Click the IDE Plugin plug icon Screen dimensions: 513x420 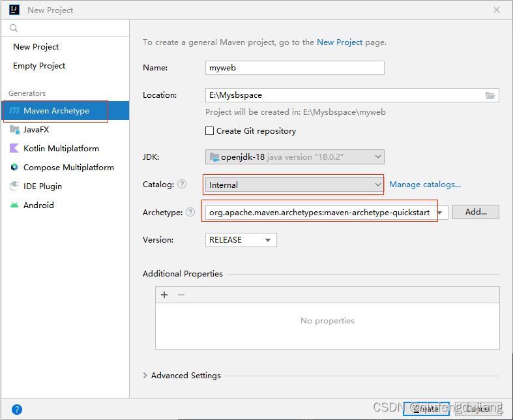[14, 187]
